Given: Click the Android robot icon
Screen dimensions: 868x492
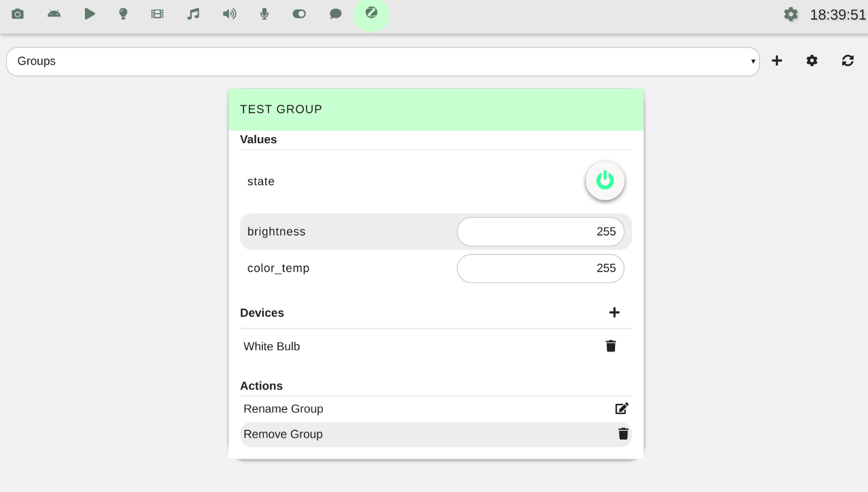Looking at the screenshot, I should [x=54, y=14].
